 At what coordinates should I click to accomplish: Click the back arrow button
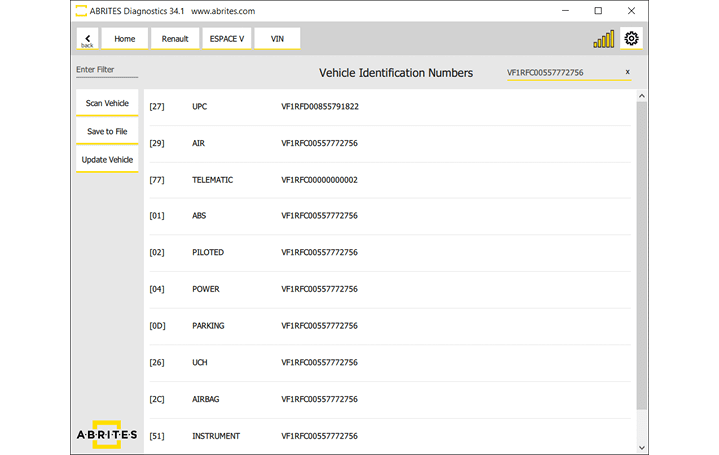pos(87,39)
